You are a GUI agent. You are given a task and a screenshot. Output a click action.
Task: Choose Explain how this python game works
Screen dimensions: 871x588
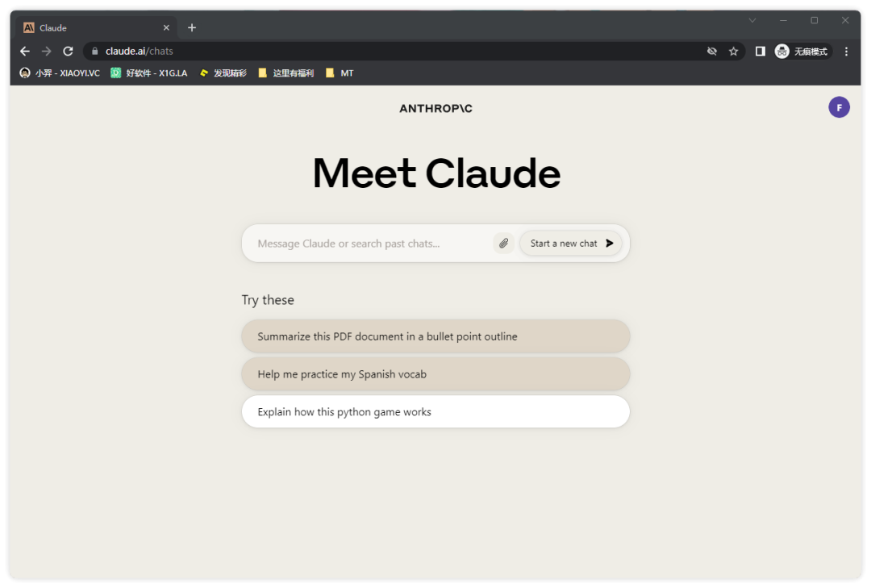tap(435, 412)
